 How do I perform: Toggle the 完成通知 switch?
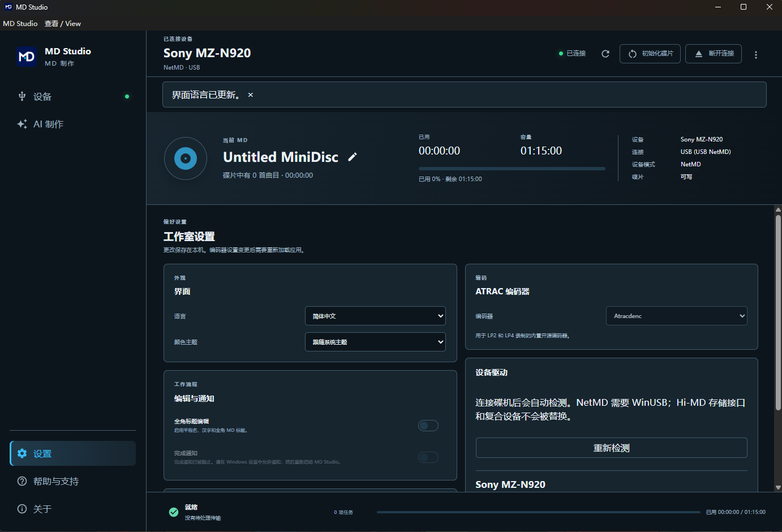point(428,457)
